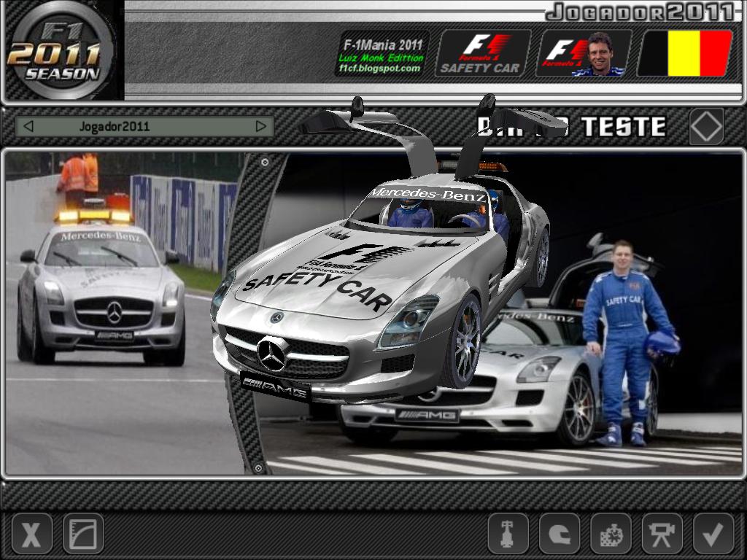Click the diamond icon beside TESTE title

pyautogui.click(x=706, y=127)
